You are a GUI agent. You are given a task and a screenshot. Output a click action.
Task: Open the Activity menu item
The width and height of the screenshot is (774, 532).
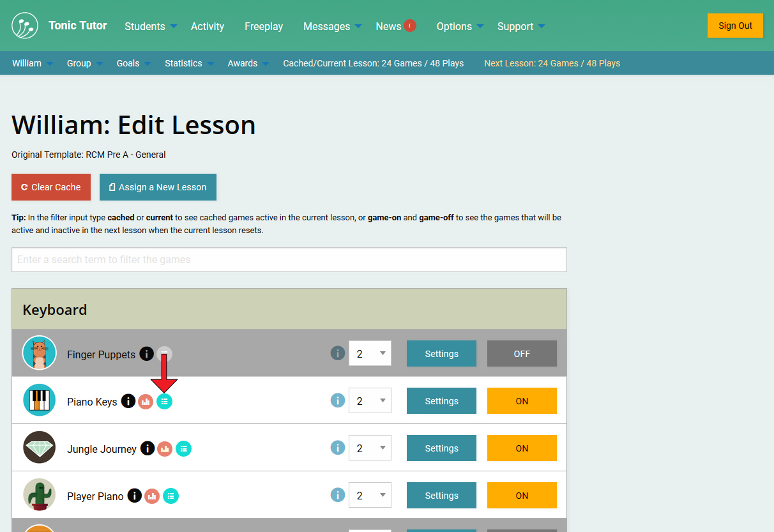208,26
